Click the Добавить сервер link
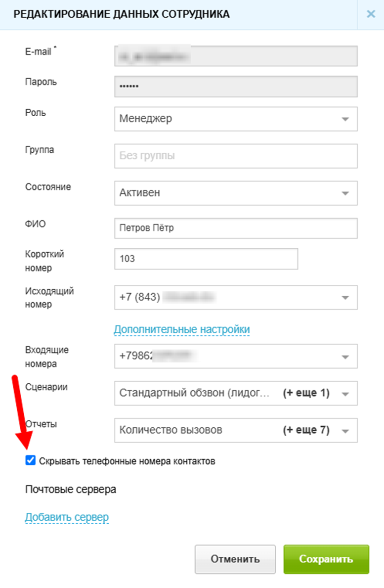Viewport: 384px width, 588px height. pyautogui.click(x=67, y=517)
